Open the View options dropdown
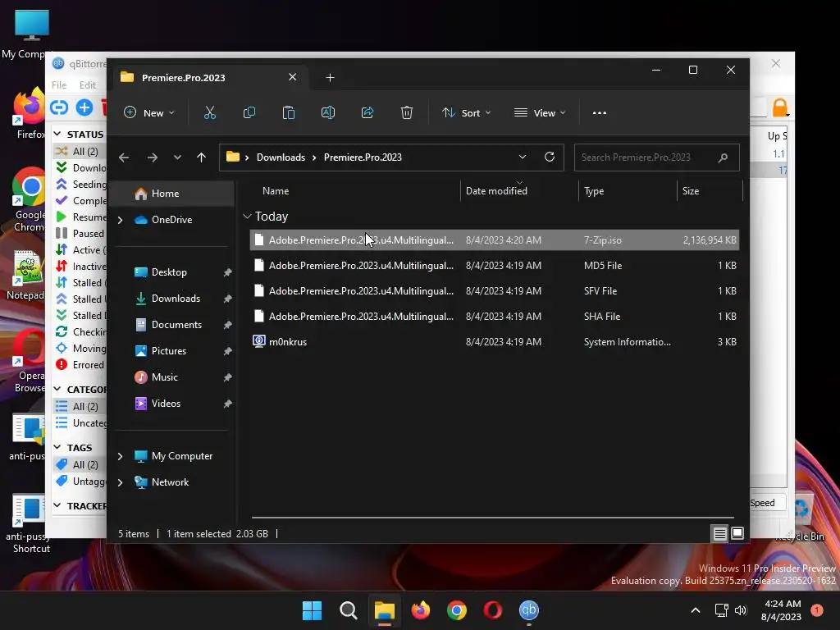The width and height of the screenshot is (840, 630). pyautogui.click(x=540, y=113)
